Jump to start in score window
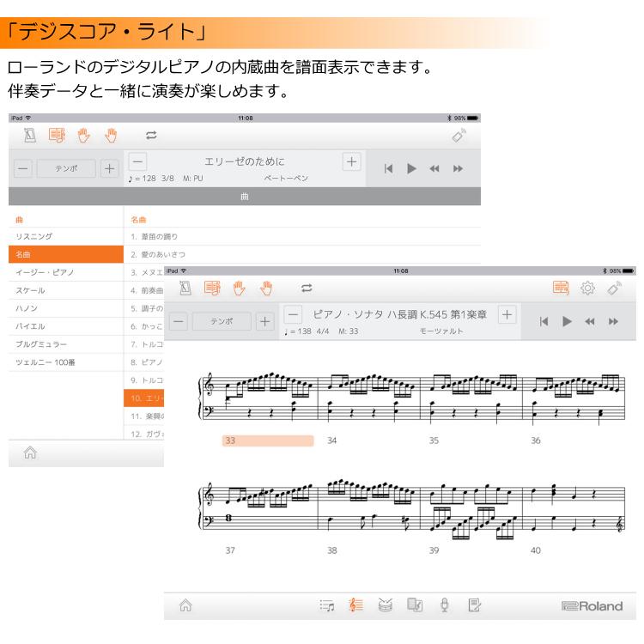Viewport: 644px width, 644px height. (x=544, y=321)
